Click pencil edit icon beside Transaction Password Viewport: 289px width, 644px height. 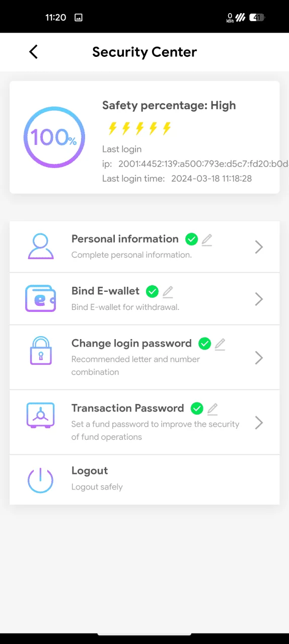212,409
